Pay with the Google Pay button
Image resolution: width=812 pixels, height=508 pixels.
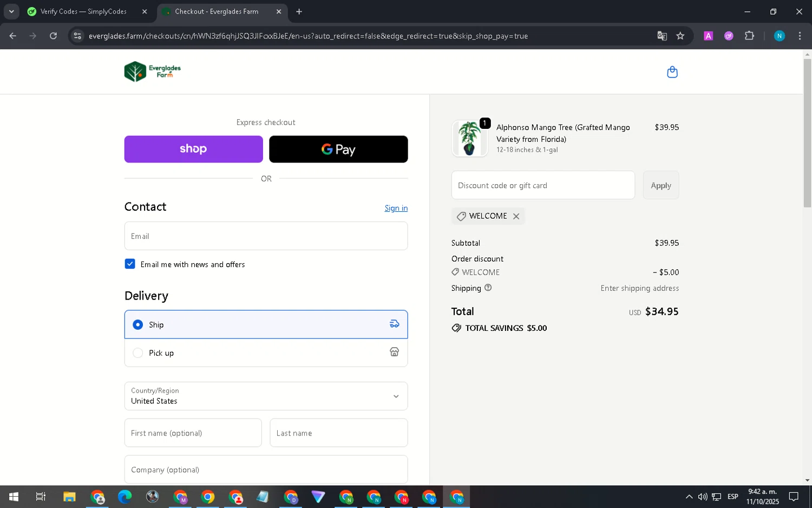point(338,149)
